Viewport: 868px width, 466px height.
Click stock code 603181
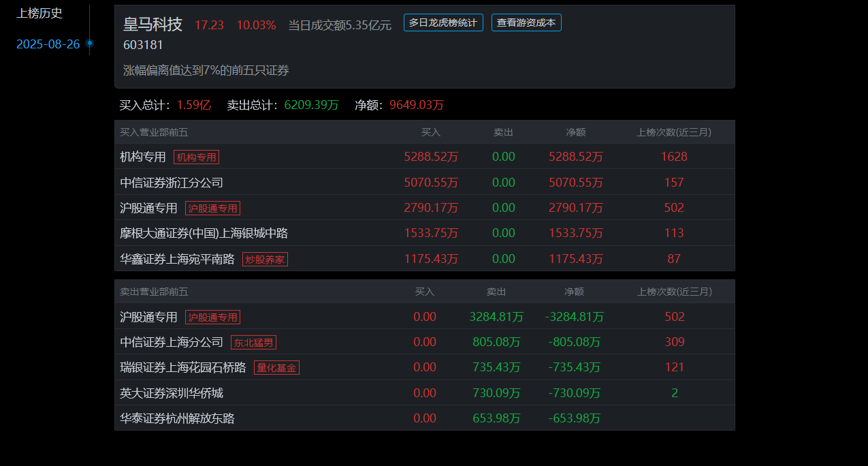tap(143, 45)
